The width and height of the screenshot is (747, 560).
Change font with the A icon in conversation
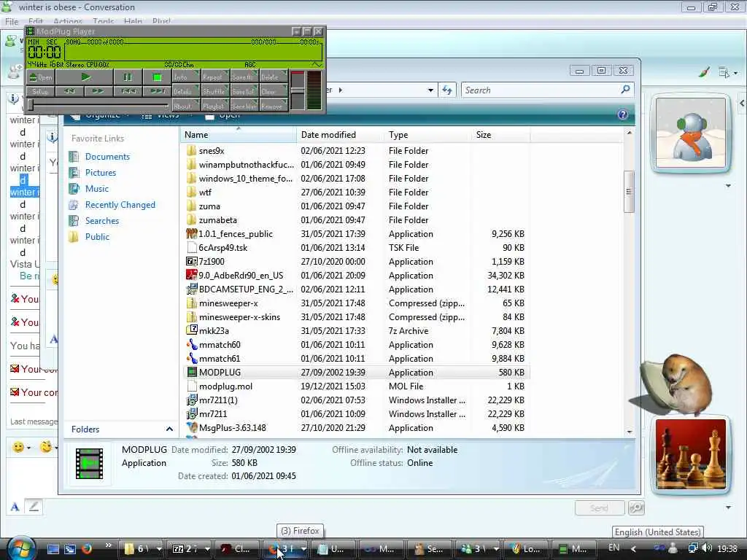(15, 507)
